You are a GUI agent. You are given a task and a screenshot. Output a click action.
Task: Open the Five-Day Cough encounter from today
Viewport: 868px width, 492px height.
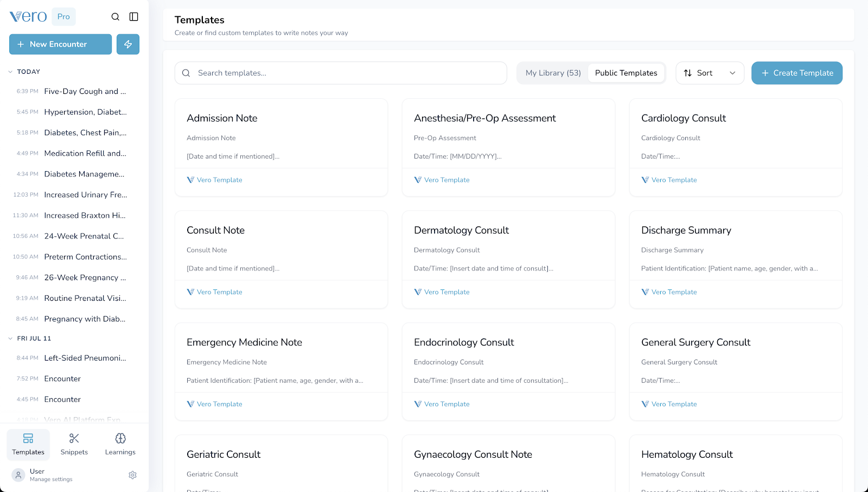(85, 91)
